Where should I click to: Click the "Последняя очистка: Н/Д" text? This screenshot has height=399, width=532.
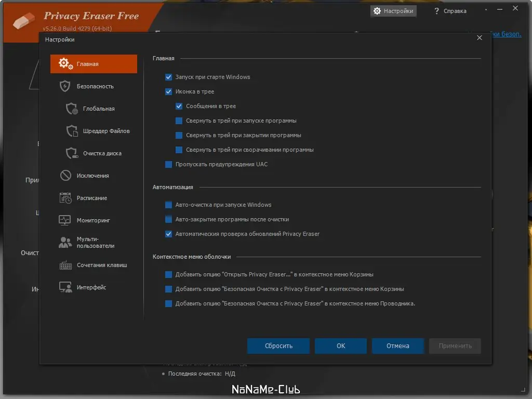tap(202, 374)
